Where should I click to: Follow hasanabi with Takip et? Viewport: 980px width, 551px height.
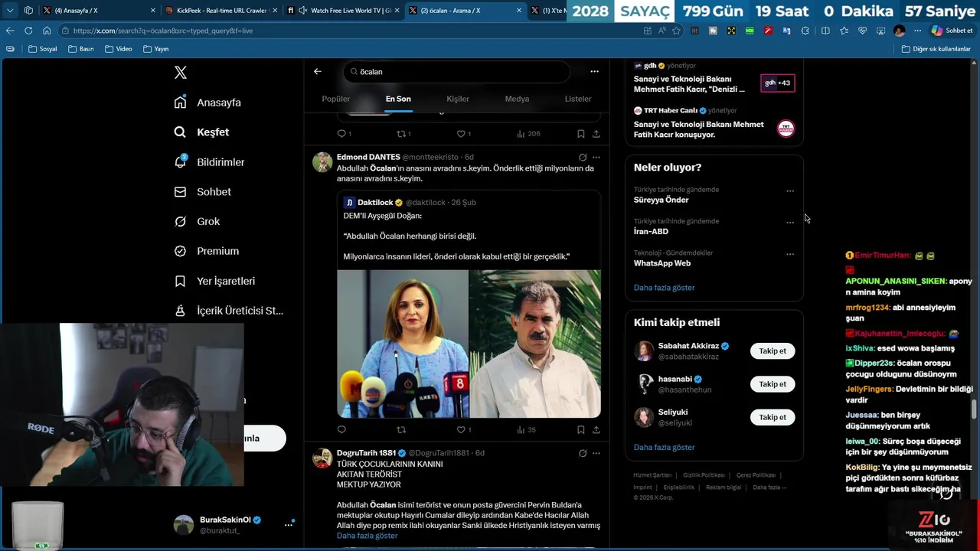(773, 384)
